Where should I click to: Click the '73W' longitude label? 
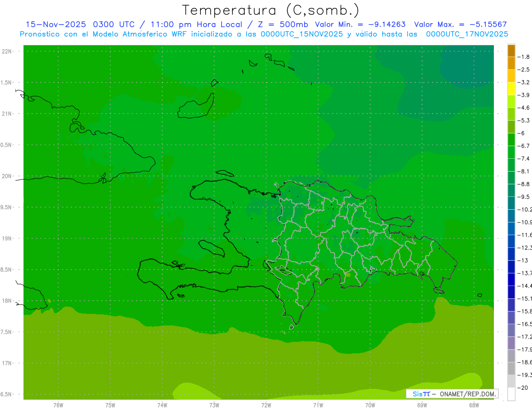(x=214, y=405)
